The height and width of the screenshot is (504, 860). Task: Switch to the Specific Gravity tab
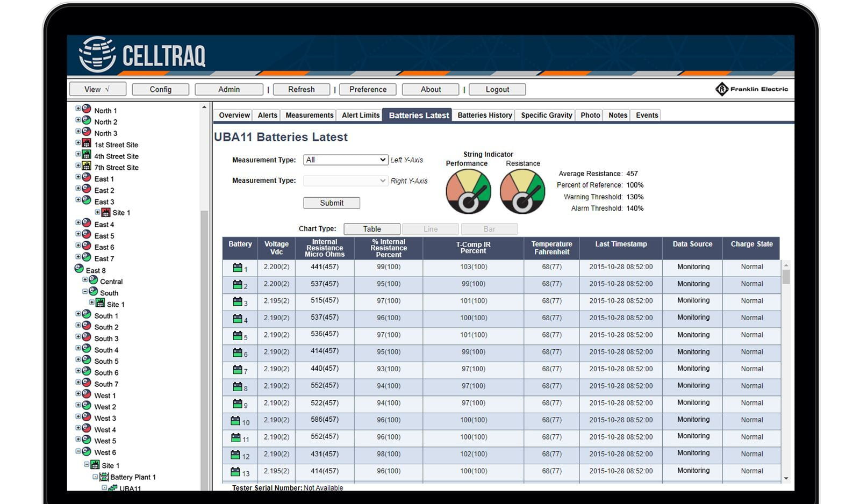547,115
